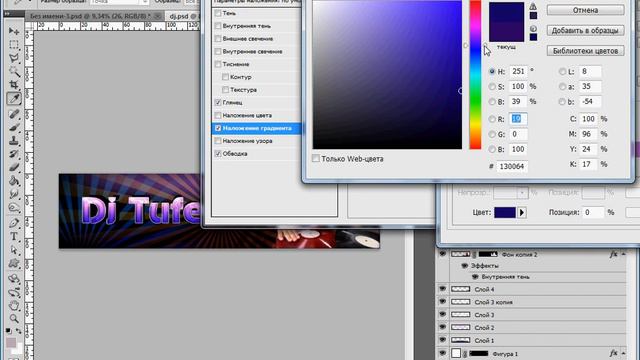This screenshot has width=640, height=360.
Task: Enable the Тень effect checkbox
Action: 218,13
